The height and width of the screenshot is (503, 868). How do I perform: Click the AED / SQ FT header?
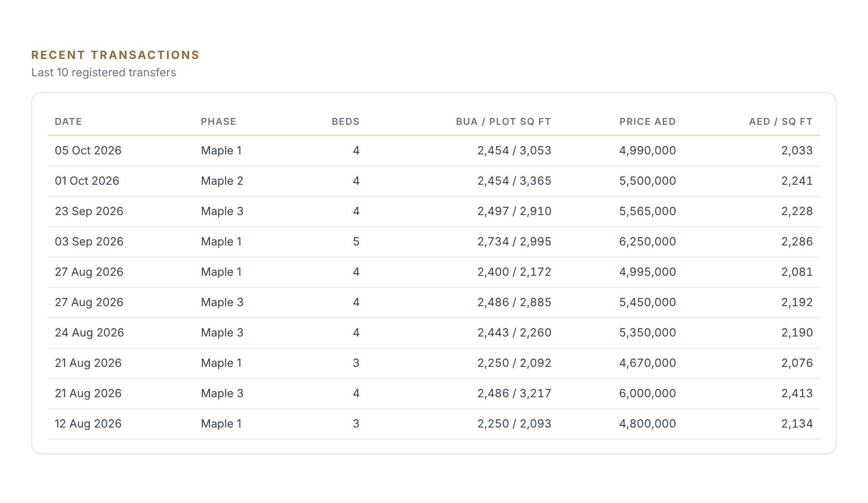781,121
